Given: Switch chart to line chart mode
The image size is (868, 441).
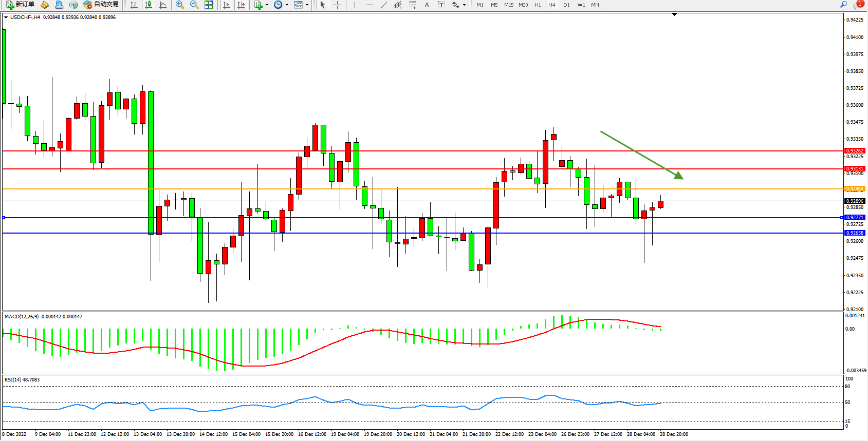Looking at the screenshot, I should coord(163,5).
